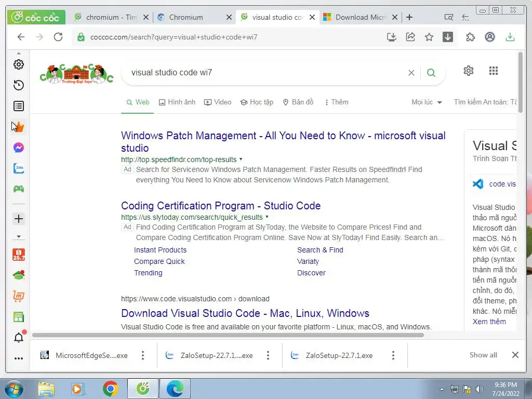Expand dropdown arrow next to speedfindr URL
Screen dimensions: 532x399
click(x=241, y=159)
